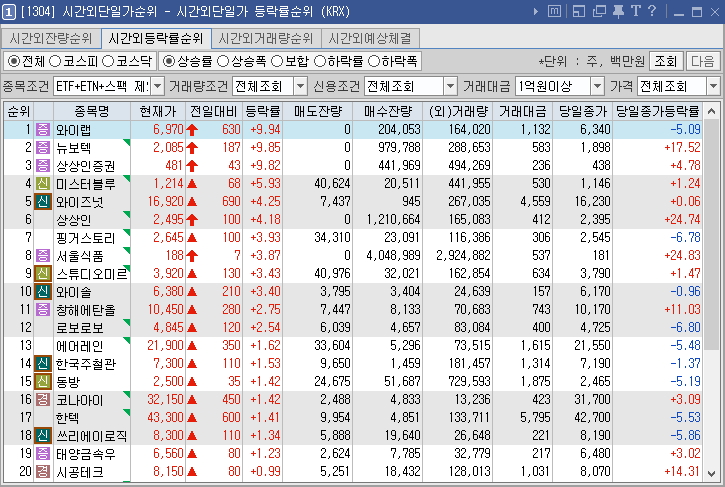Screen dimensions: 725x487
Task: Click 매수잔량 value 4,048,989
Action: click(x=393, y=255)
